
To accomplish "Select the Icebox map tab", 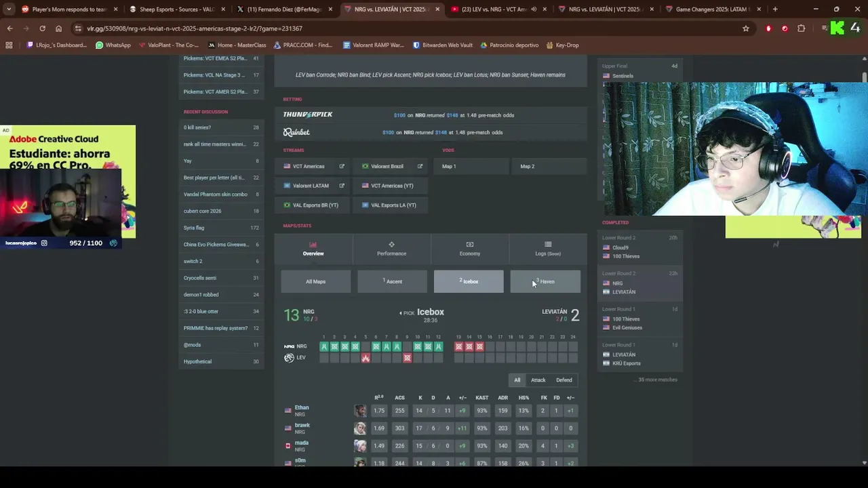I will coord(469,281).
